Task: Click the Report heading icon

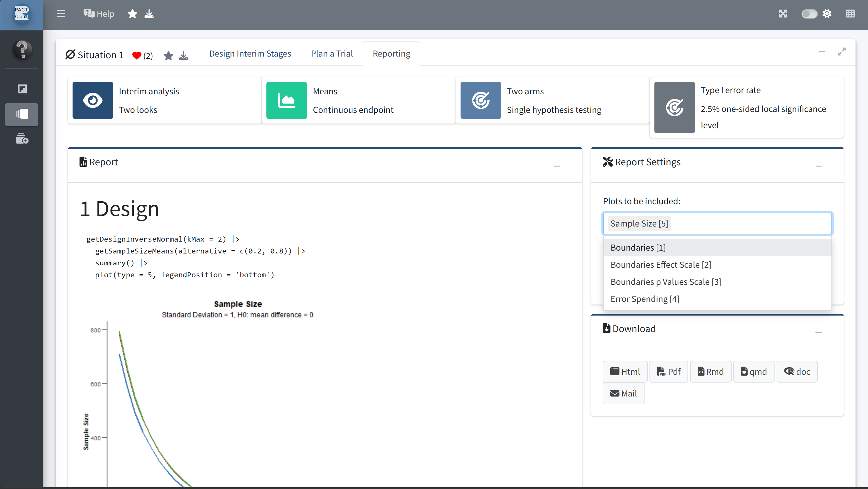Action: [83, 162]
